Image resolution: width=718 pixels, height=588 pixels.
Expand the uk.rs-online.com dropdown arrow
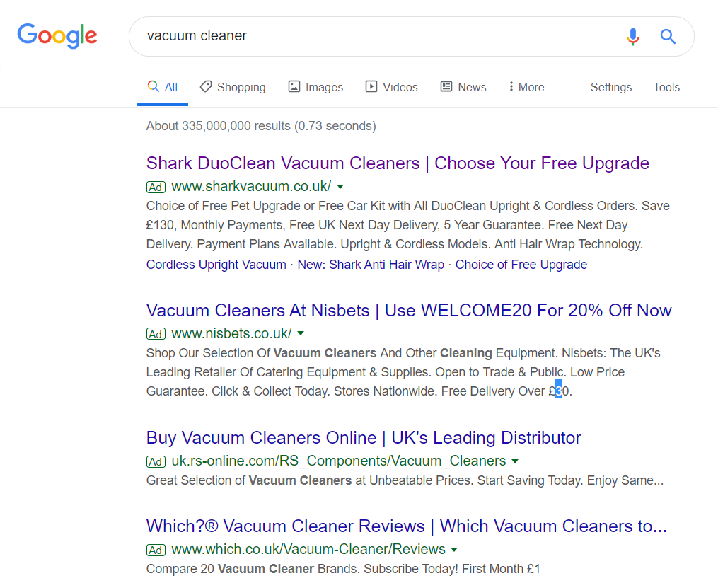(x=515, y=461)
